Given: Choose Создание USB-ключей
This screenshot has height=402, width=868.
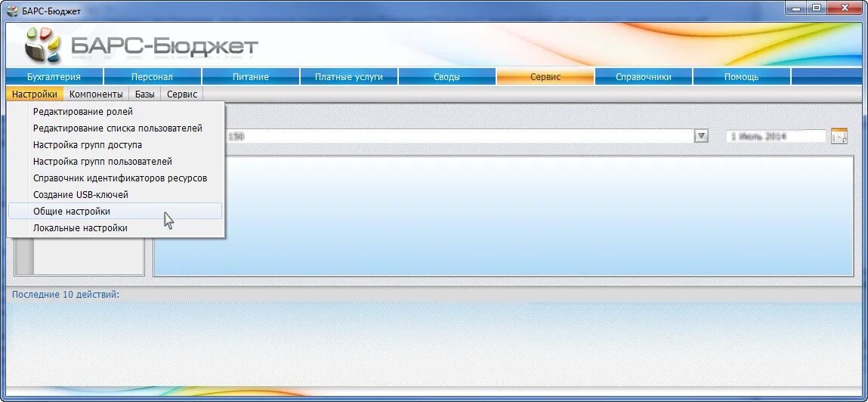Looking at the screenshot, I should pos(115,195).
